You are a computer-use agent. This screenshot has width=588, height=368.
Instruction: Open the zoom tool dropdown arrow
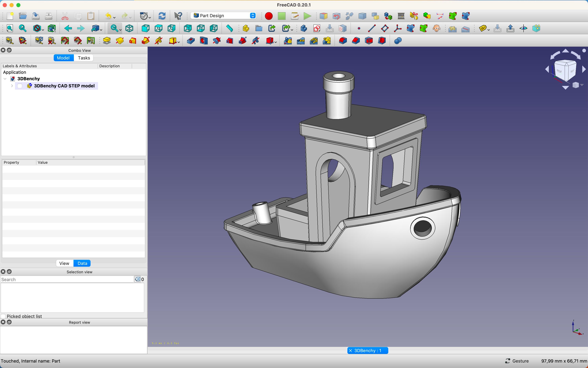pyautogui.click(x=120, y=30)
